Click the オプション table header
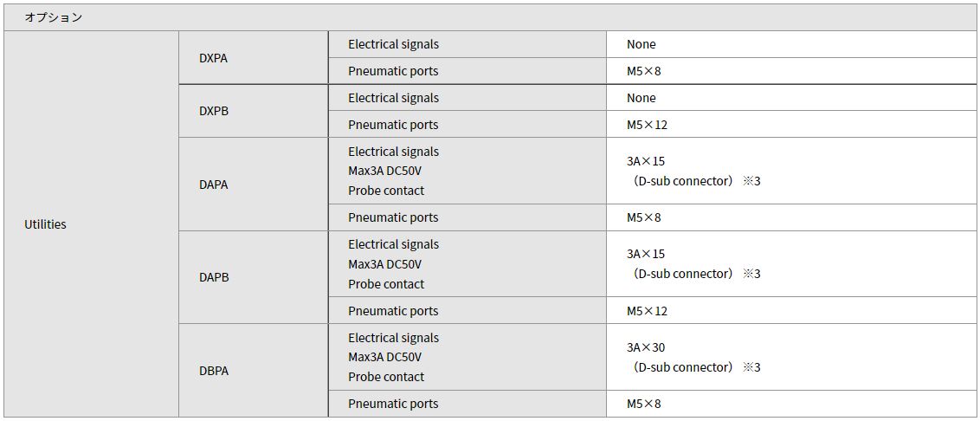Image resolution: width=980 pixels, height=421 pixels. [x=490, y=16]
